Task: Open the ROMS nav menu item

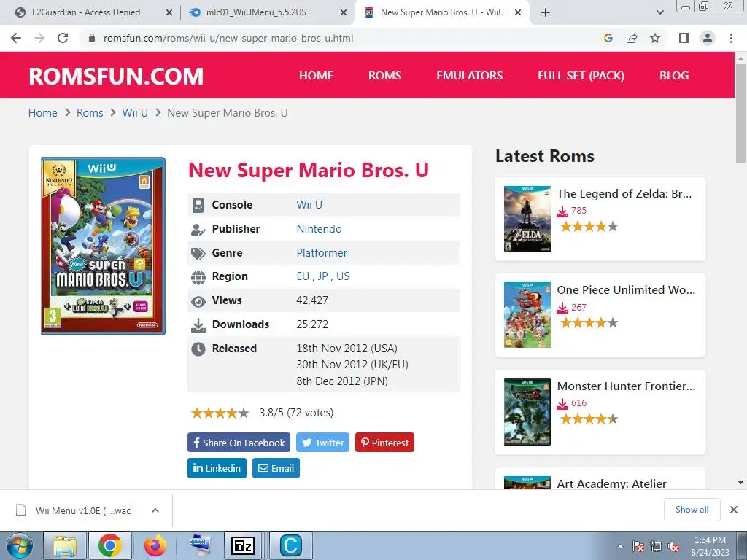Action: 384,76
